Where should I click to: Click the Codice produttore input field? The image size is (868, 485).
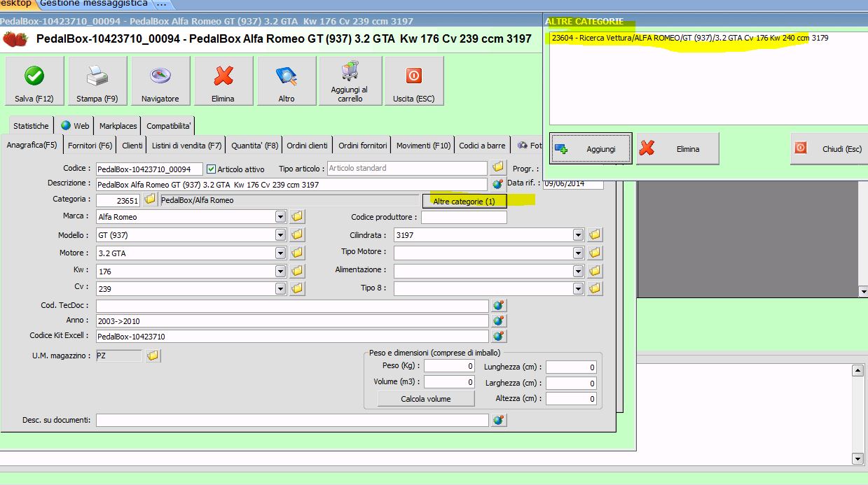pos(464,217)
